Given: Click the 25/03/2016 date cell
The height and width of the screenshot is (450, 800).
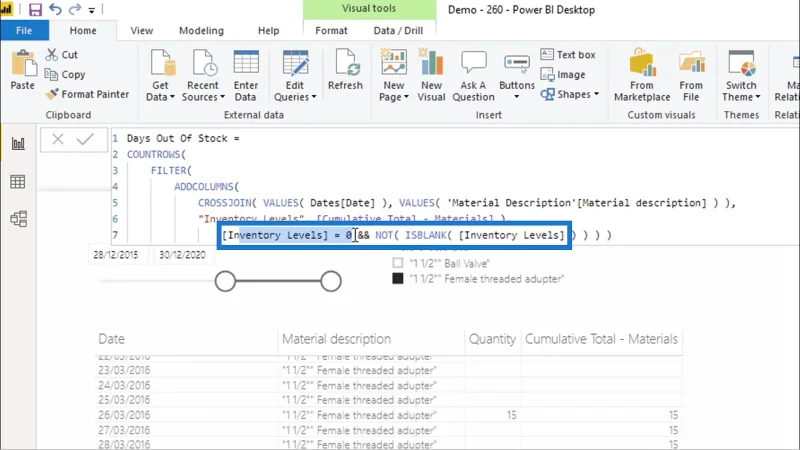Looking at the screenshot, I should click(x=124, y=399).
